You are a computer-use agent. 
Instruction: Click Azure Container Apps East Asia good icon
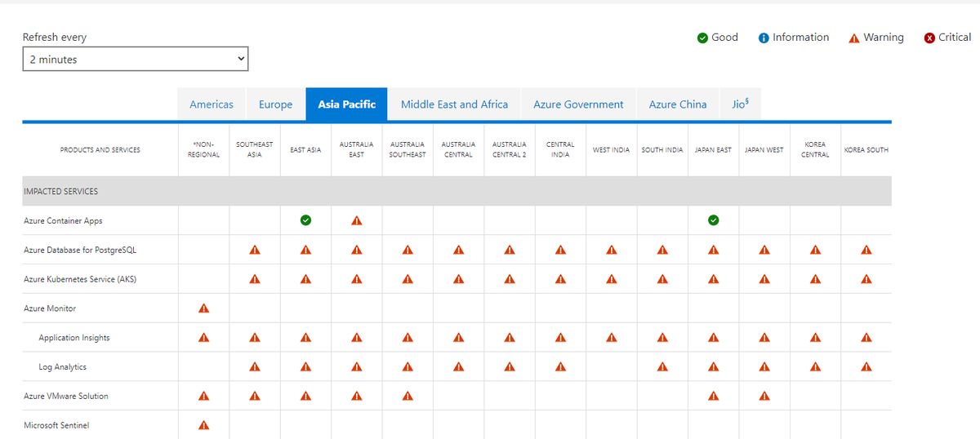[305, 220]
